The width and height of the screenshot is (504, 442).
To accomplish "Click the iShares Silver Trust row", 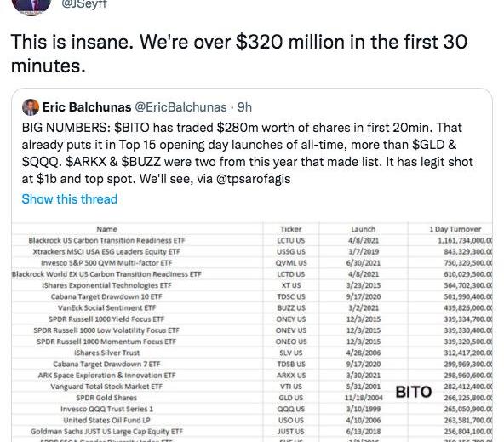I will click(x=252, y=353).
